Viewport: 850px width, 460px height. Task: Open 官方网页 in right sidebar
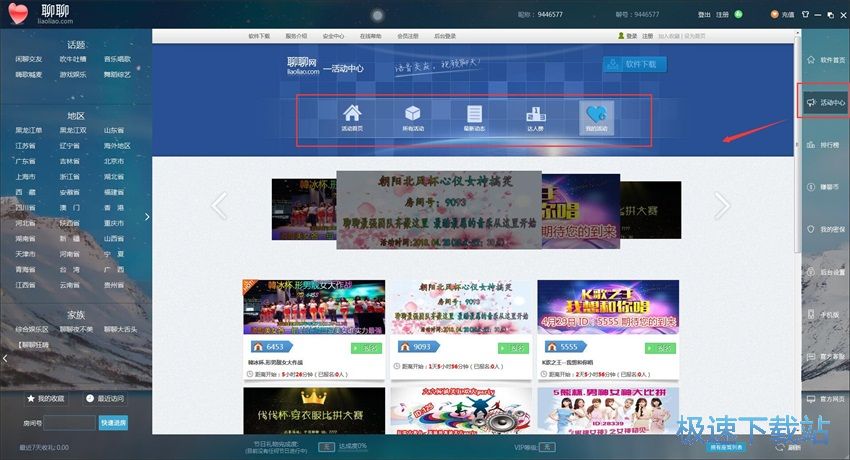(826, 399)
